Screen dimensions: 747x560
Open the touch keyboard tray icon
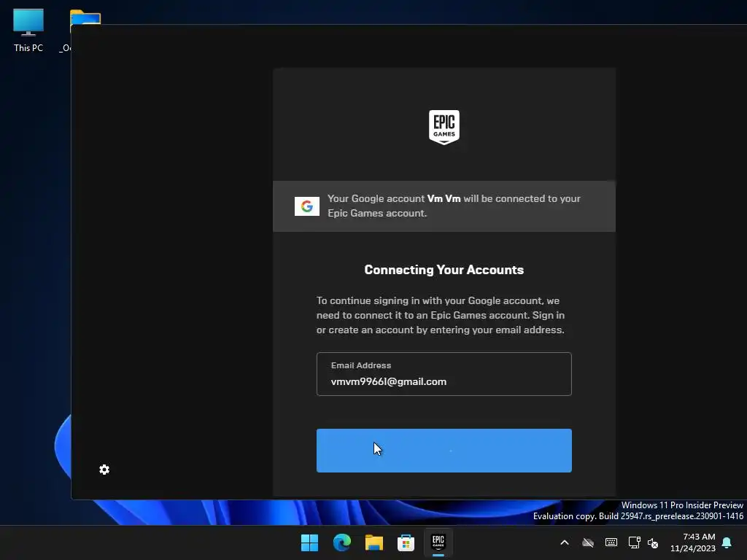pos(611,542)
